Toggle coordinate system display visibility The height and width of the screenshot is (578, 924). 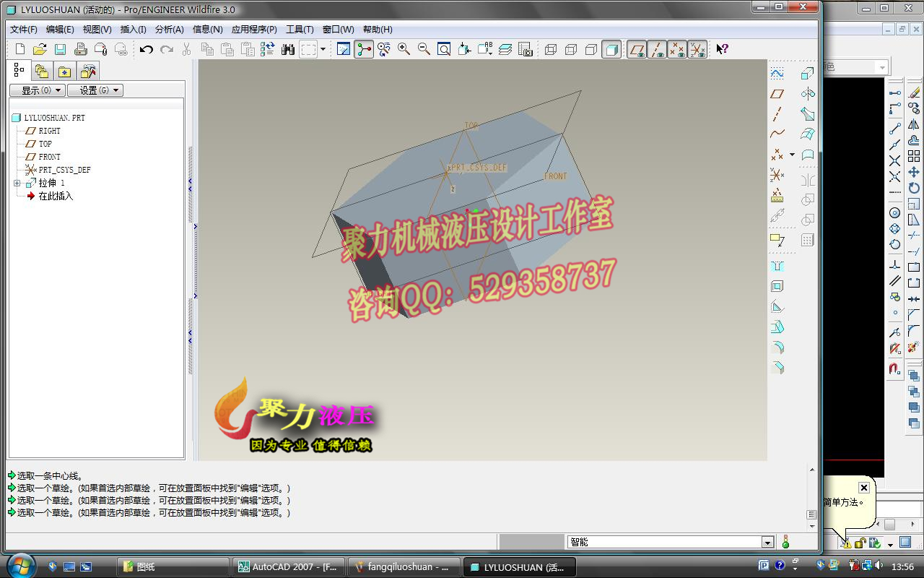pyautogui.click(x=697, y=49)
